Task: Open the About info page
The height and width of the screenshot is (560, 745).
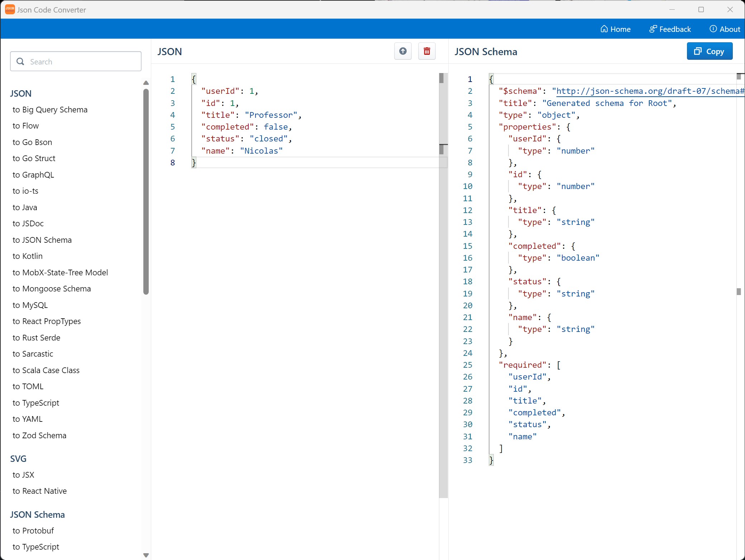Action: click(x=725, y=29)
